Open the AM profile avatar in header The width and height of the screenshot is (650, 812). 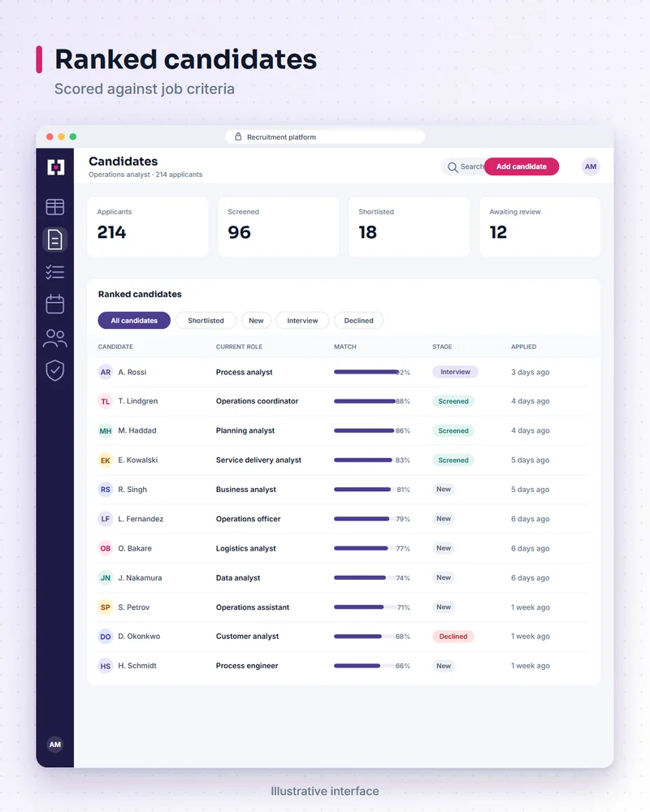(x=591, y=166)
